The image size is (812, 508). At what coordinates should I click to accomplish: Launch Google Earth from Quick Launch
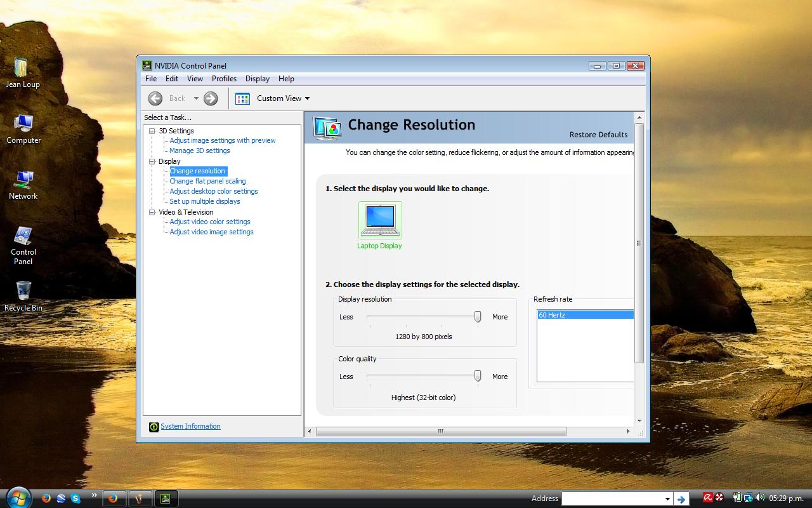(61, 498)
